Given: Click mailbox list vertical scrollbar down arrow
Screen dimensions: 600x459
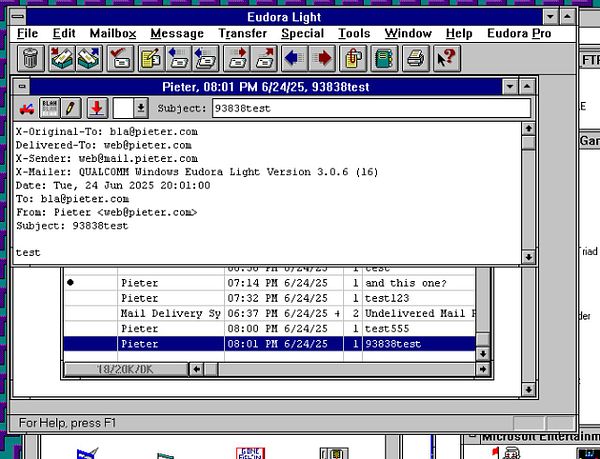Looking at the screenshot, I should point(483,354).
